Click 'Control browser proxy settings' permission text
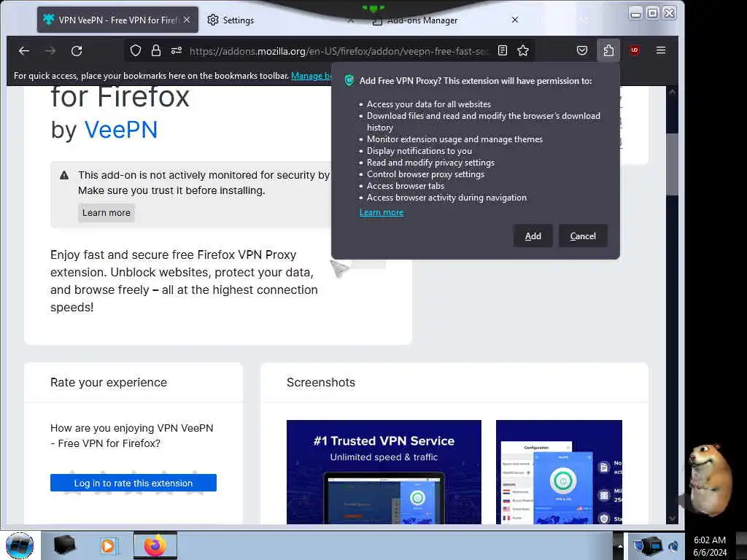This screenshot has height=560, width=747. pyautogui.click(x=425, y=174)
